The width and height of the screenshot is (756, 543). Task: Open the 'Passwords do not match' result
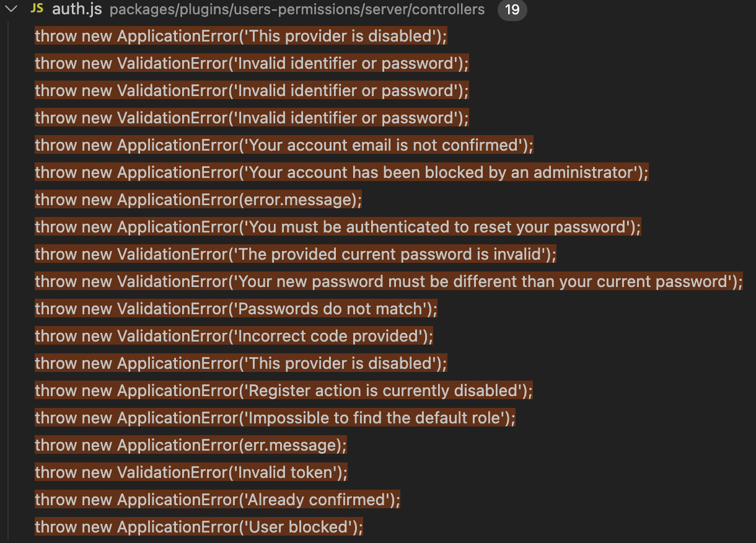[235, 308]
